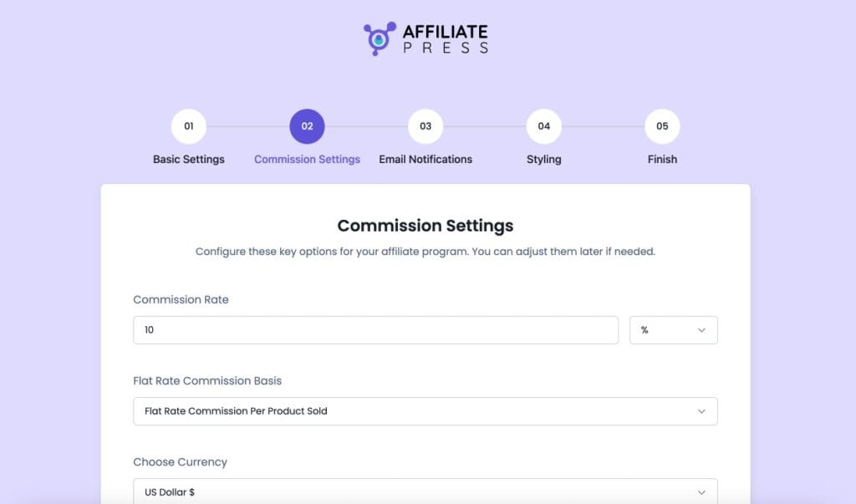Expand the Flat Rate Commission Basis dropdown
Screen dimensions: 856x504
point(425,411)
